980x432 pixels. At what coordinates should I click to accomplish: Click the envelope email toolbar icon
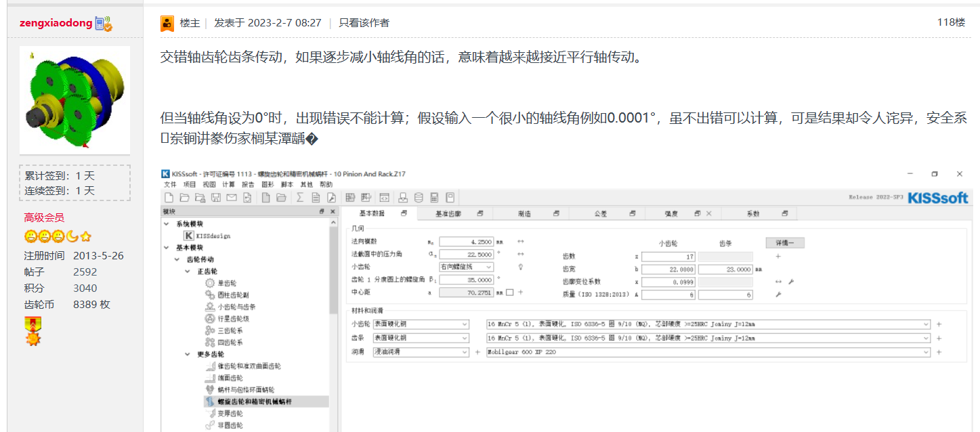point(231,198)
